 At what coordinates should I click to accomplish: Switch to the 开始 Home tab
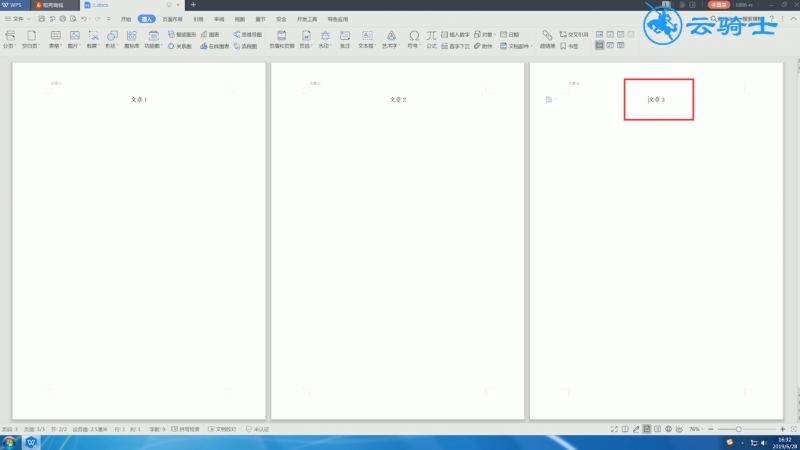point(126,19)
